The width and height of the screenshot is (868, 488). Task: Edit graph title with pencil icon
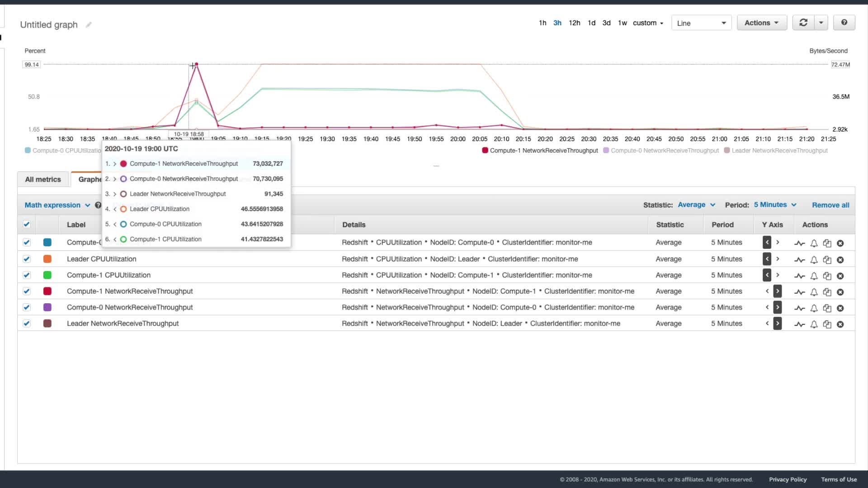89,25
